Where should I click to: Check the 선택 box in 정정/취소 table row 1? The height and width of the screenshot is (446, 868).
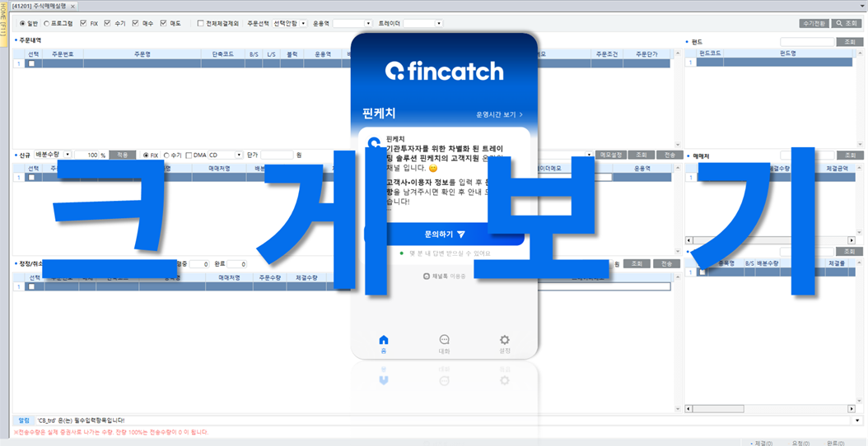(32, 286)
